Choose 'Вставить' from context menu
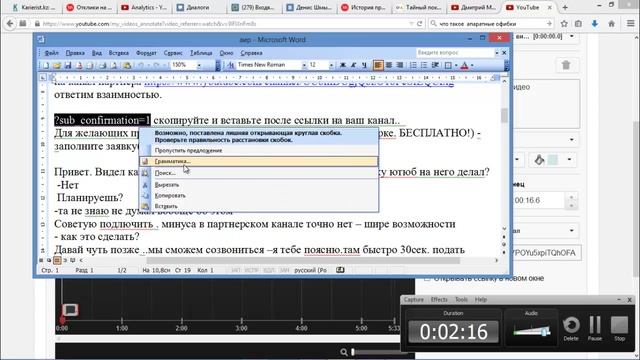640x360 pixels. [259, 206]
